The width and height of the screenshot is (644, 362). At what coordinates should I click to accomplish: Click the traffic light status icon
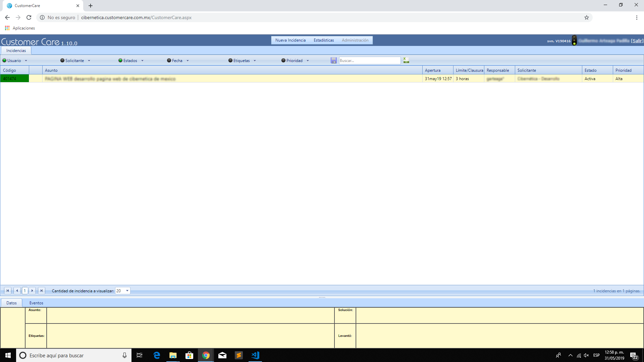tap(574, 40)
